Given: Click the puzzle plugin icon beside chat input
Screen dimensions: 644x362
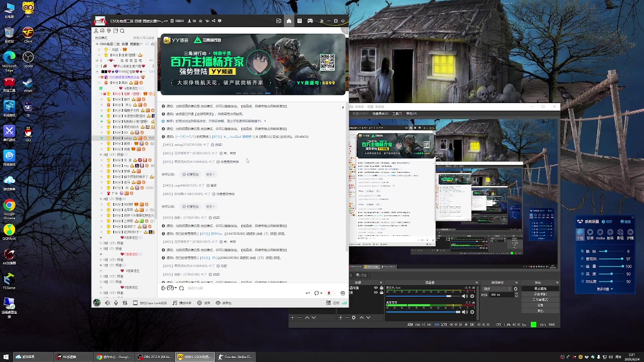Looking at the screenshot, I should [163, 288].
